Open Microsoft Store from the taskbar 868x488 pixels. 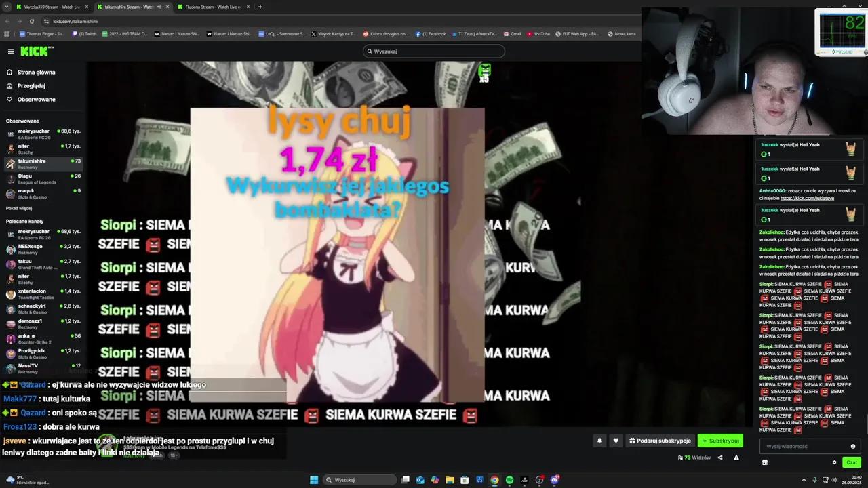[x=465, y=480]
